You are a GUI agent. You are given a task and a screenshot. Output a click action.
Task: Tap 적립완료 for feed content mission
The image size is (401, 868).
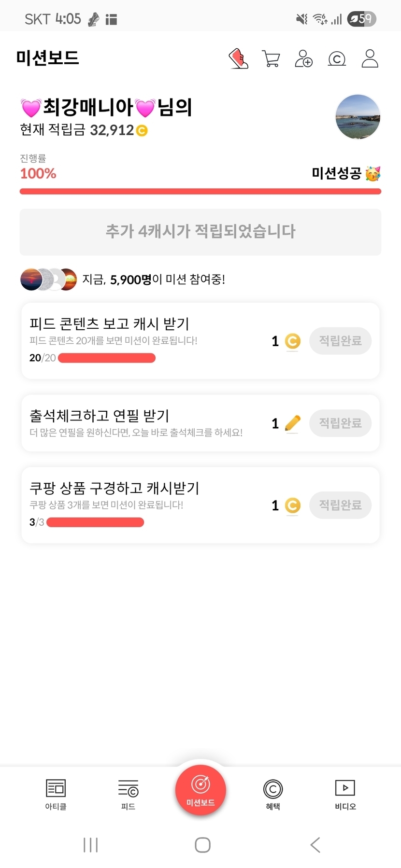coord(340,341)
